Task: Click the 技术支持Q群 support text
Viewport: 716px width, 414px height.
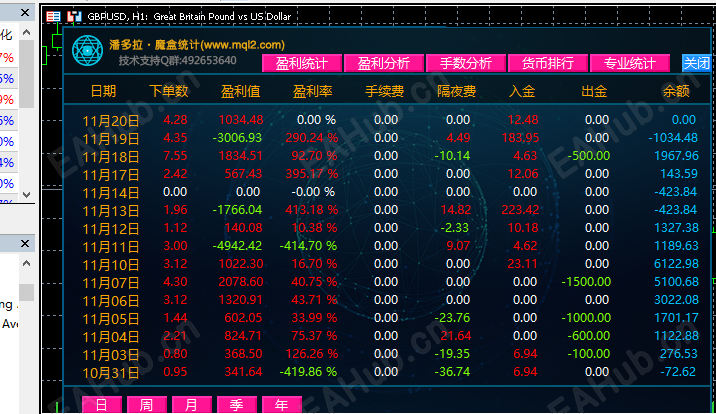Action: [x=178, y=61]
